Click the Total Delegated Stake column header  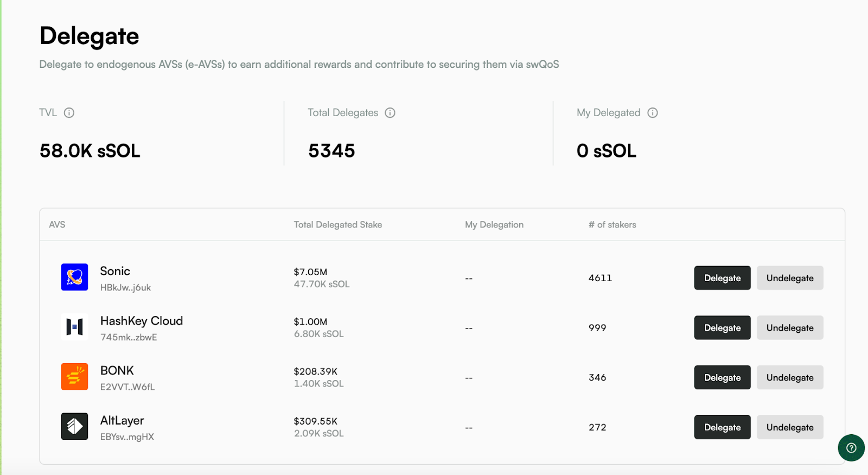tap(338, 225)
